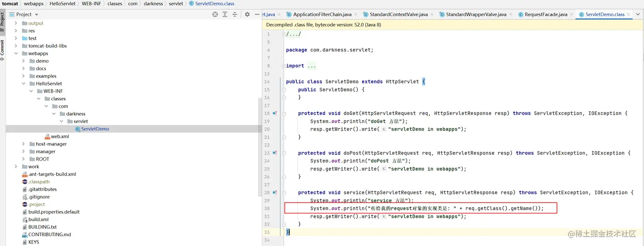This screenshot has width=644, height=246.
Task: Collapse the WEB-INF folder
Action: click(32, 91)
